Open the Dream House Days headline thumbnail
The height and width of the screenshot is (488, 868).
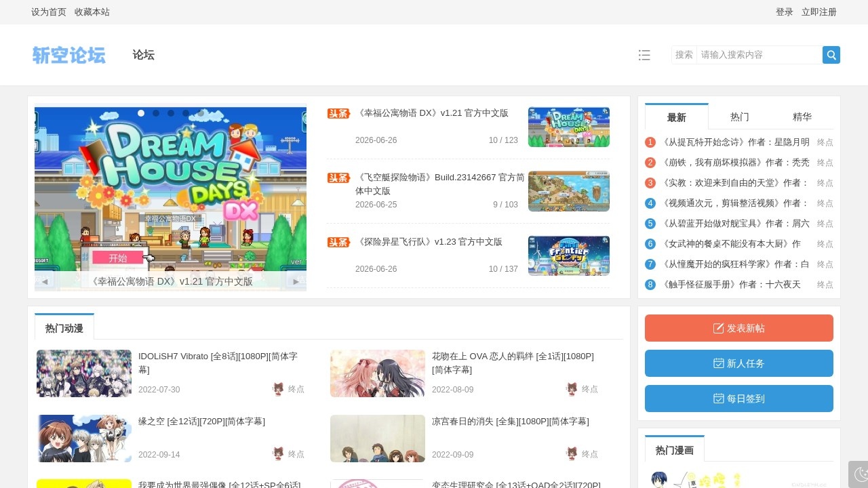[569, 127]
